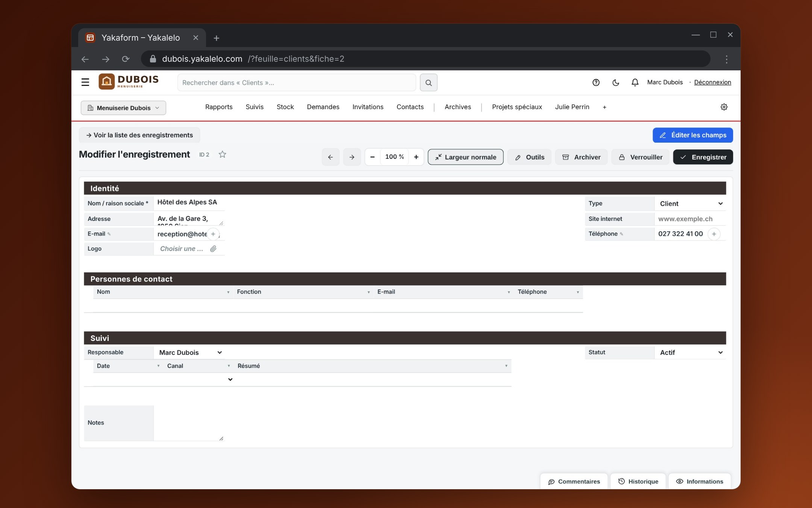Click the Déconnexion link
This screenshot has width=812, height=508.
(712, 82)
